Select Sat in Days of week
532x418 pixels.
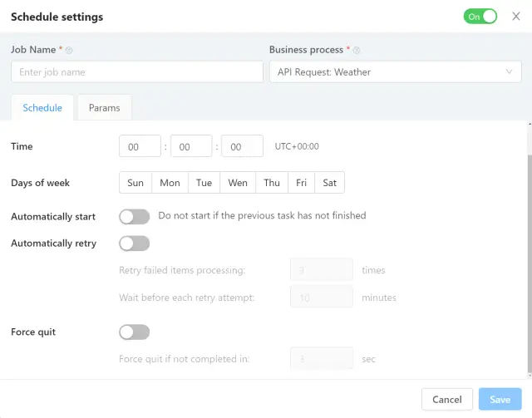coord(330,183)
